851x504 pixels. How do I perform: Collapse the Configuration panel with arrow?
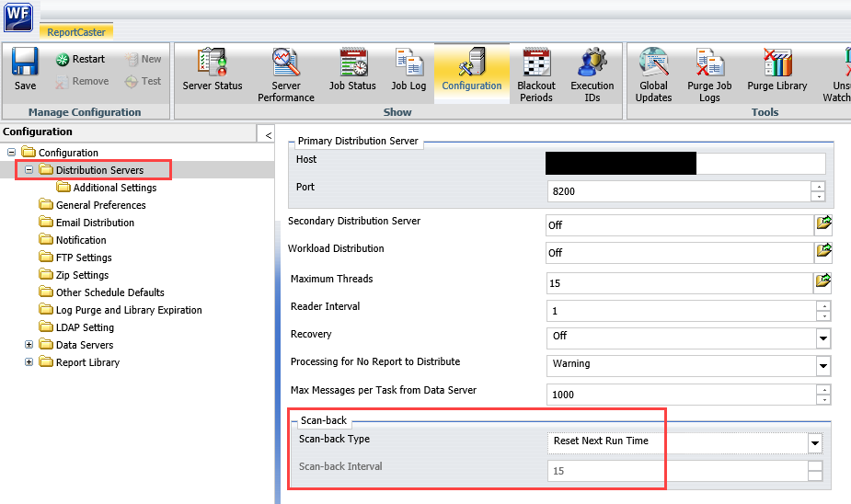click(267, 134)
